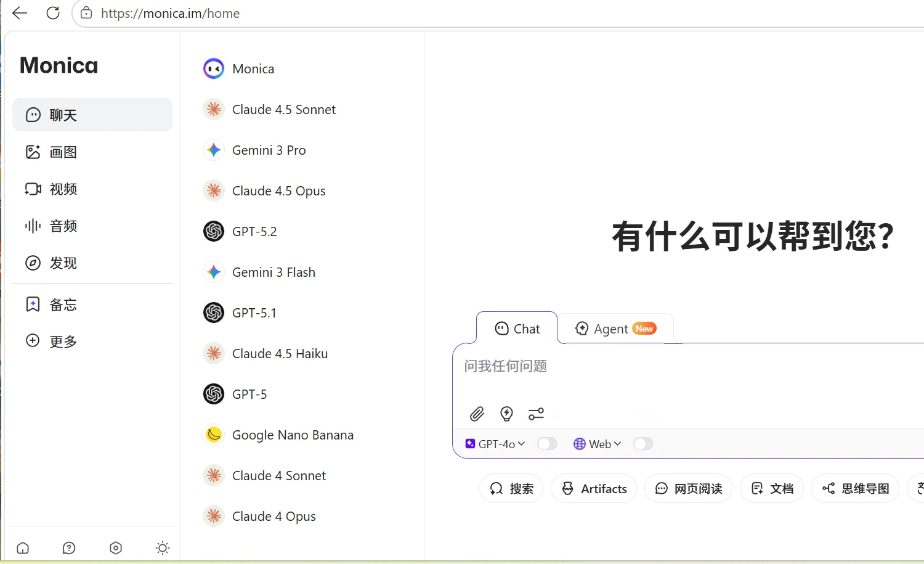
Task: Toggle the switch next to Web
Action: pyautogui.click(x=643, y=444)
